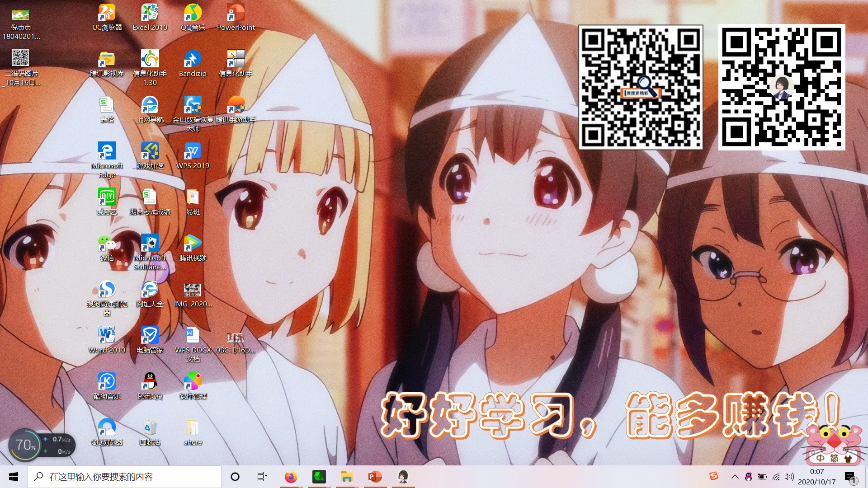Launch Excel 2010 from the desktop

point(150,17)
